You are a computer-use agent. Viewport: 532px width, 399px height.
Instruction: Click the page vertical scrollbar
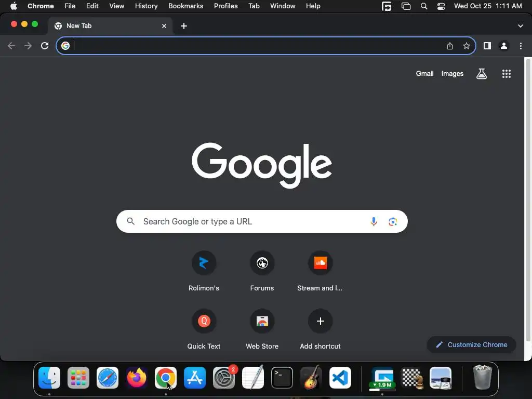(528, 200)
